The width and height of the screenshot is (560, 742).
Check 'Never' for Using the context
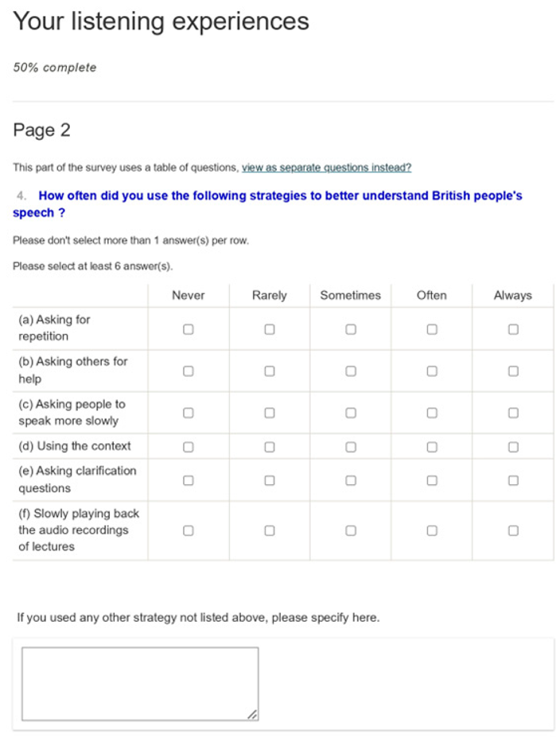(x=189, y=446)
